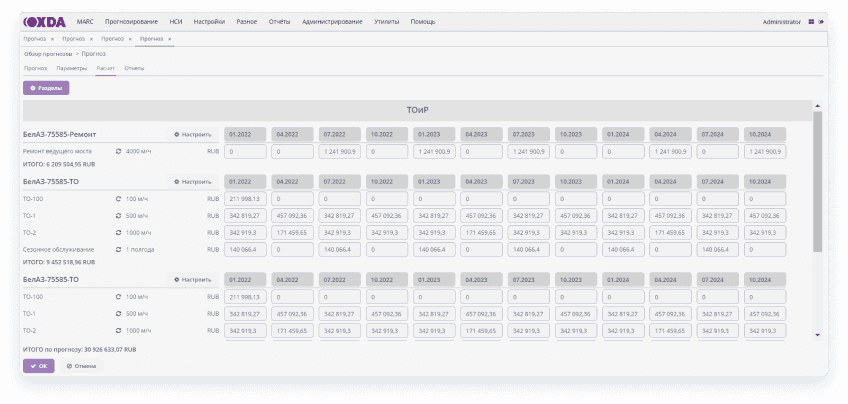
Task: Confirm with the OK button
Action: point(39,366)
